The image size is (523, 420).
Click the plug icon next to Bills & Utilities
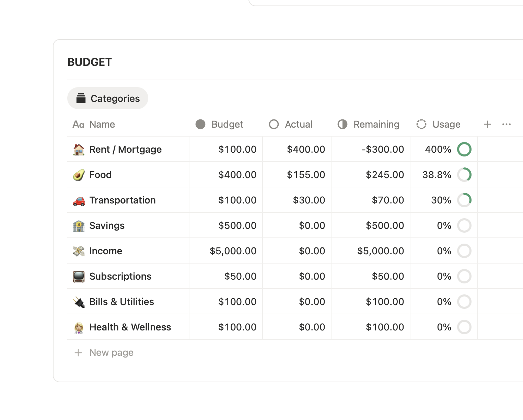[x=79, y=302]
